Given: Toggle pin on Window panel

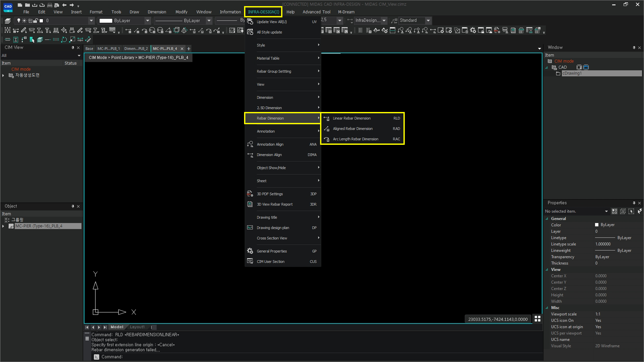Looking at the screenshot, I should point(634,48).
